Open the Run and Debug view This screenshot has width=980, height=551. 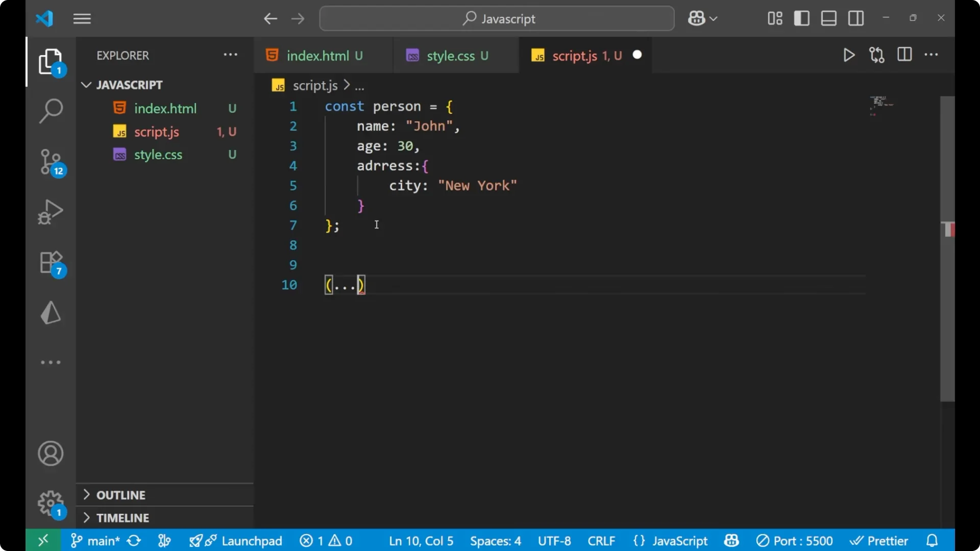51,212
